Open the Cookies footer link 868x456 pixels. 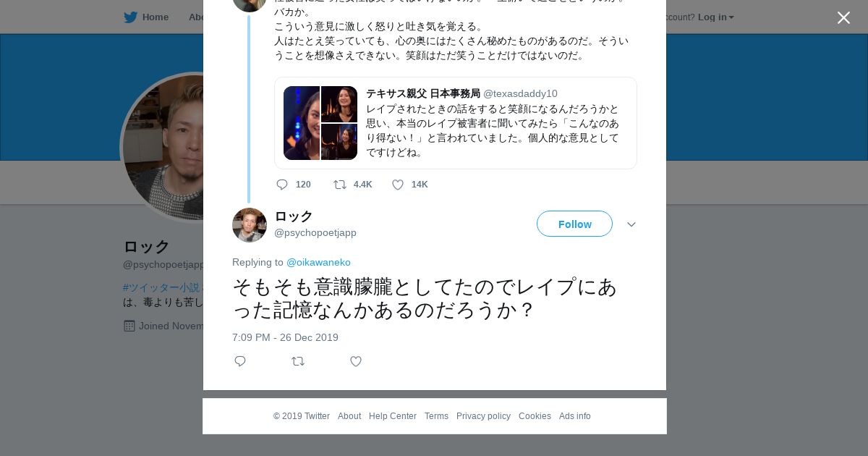click(x=535, y=416)
